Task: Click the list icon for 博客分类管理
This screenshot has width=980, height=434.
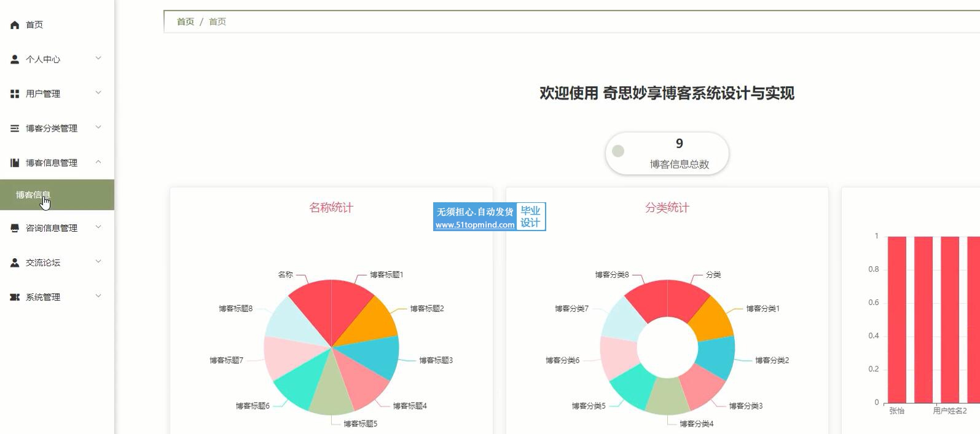Action: [15, 128]
